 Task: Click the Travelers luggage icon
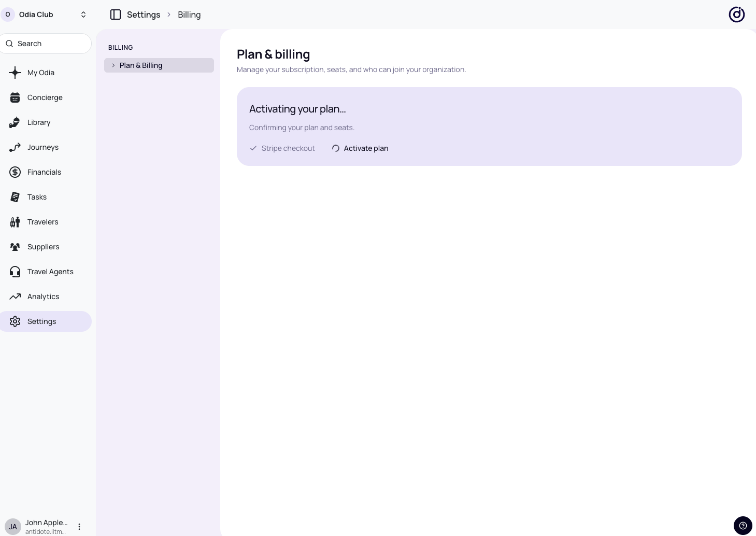15,222
